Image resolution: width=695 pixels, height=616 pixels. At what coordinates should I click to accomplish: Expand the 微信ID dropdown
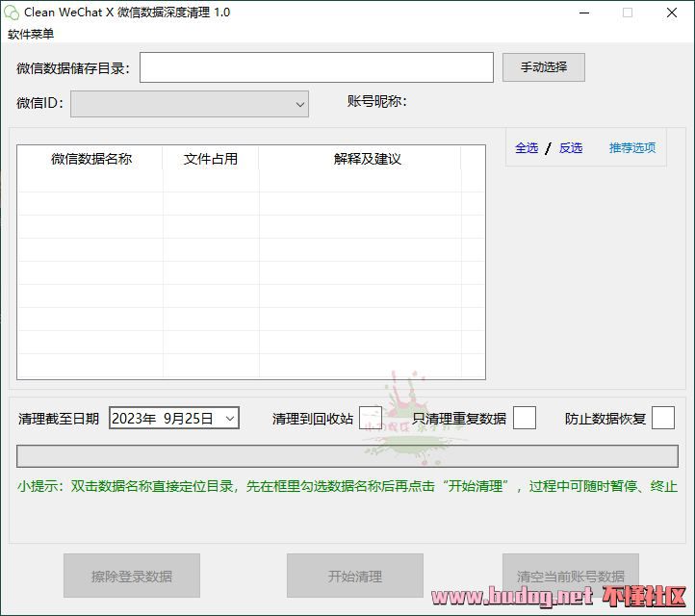point(299,103)
